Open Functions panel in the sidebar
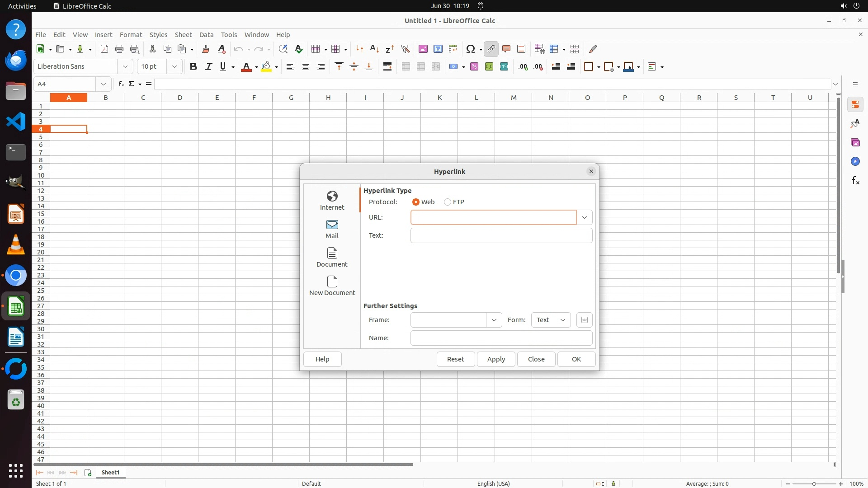 [855, 181]
